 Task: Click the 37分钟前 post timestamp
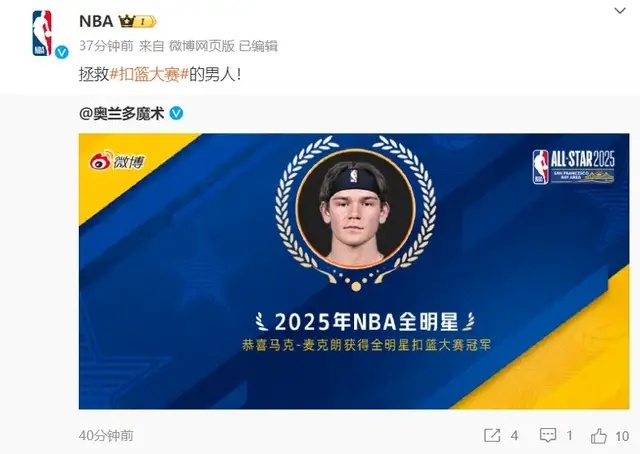106,46
